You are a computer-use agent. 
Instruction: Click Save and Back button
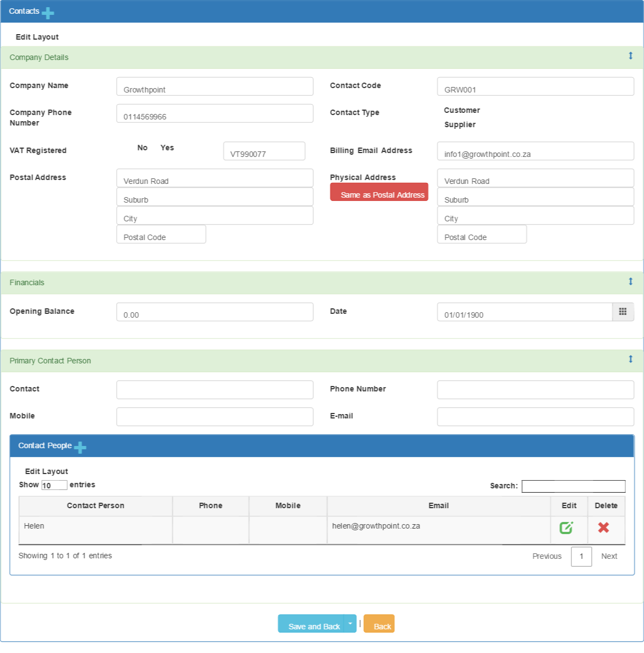coord(311,623)
